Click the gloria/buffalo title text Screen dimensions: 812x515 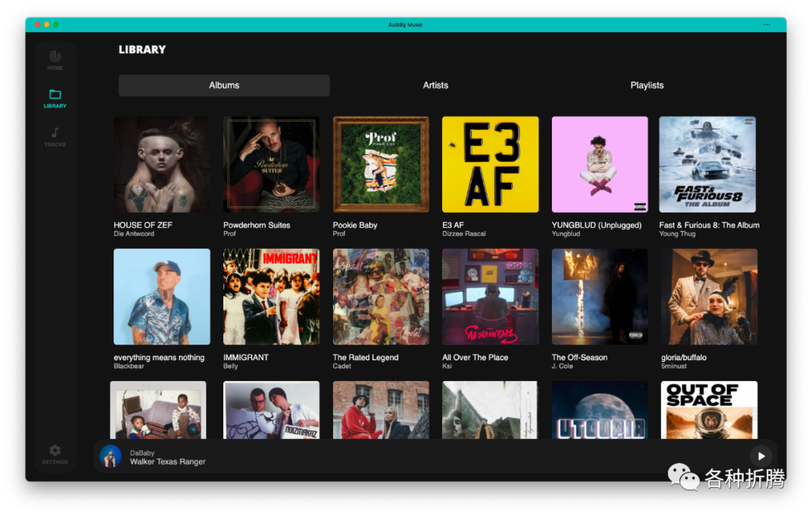(683, 358)
